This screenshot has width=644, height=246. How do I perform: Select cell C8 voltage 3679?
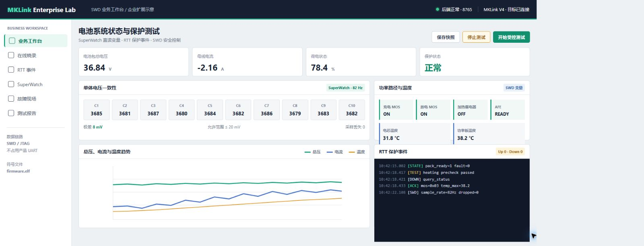click(x=295, y=110)
